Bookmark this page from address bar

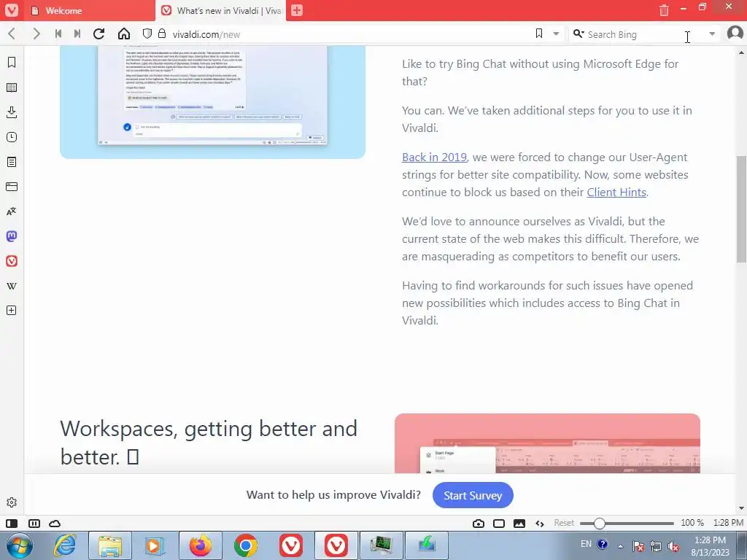coord(539,34)
